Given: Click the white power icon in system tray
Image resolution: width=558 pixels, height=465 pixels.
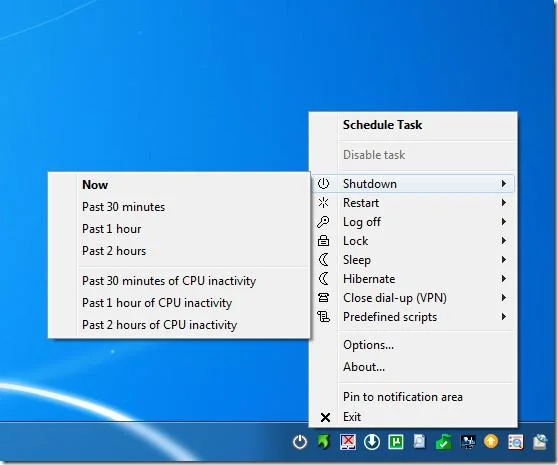Looking at the screenshot, I should coord(300,442).
